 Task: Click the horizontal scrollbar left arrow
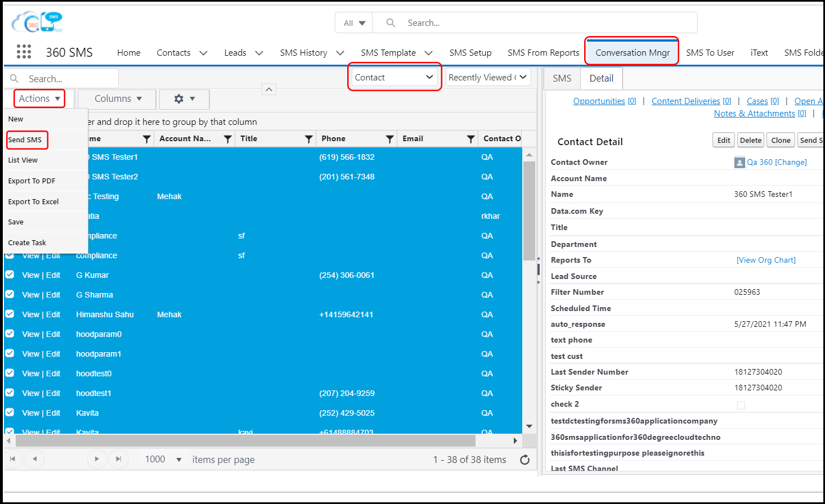(x=8, y=440)
